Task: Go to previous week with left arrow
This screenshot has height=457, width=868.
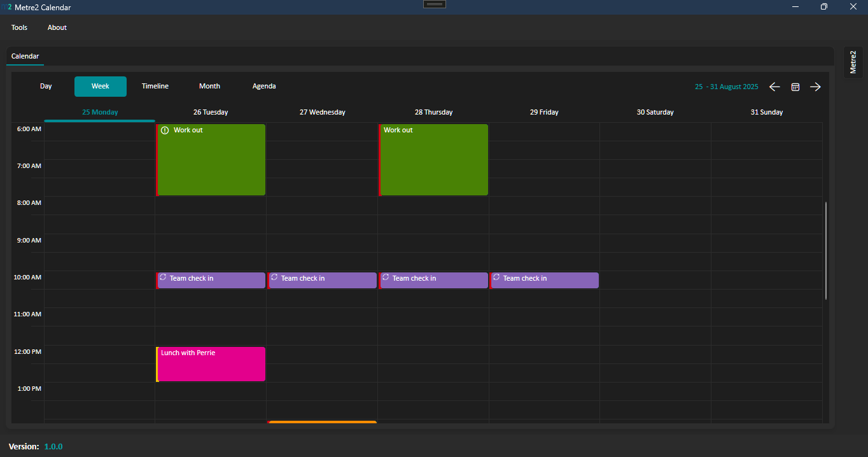Action: click(x=774, y=87)
